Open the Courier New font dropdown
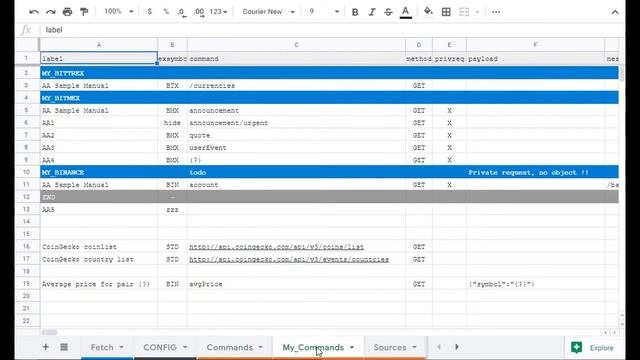Screen dimensions: 640x360 click(268, 12)
